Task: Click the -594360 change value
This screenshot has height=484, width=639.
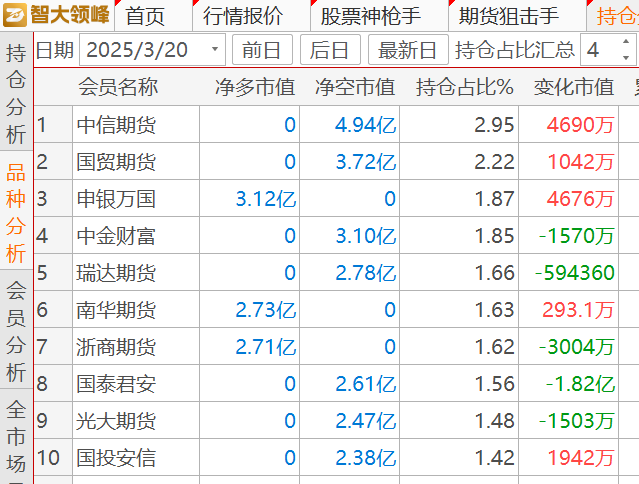Action: (575, 273)
